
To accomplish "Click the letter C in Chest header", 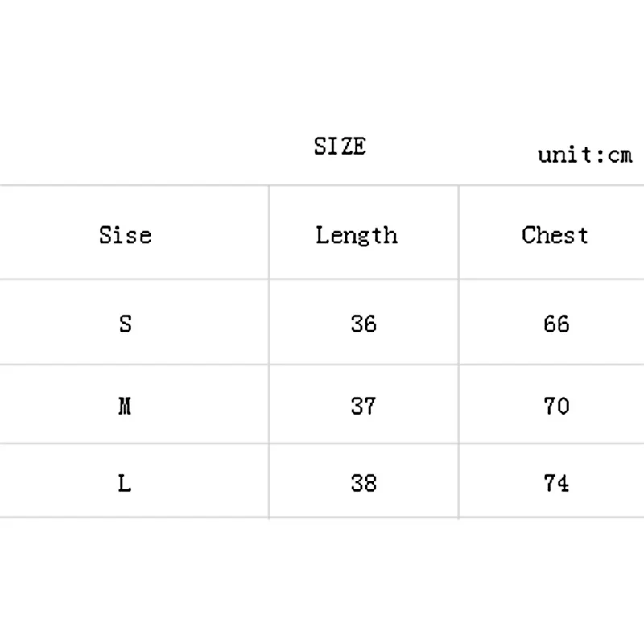I will [x=528, y=235].
